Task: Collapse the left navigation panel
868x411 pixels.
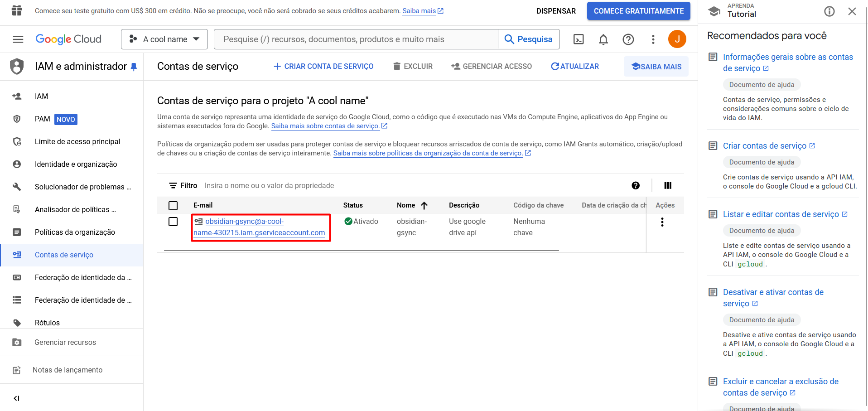Action: point(17,398)
